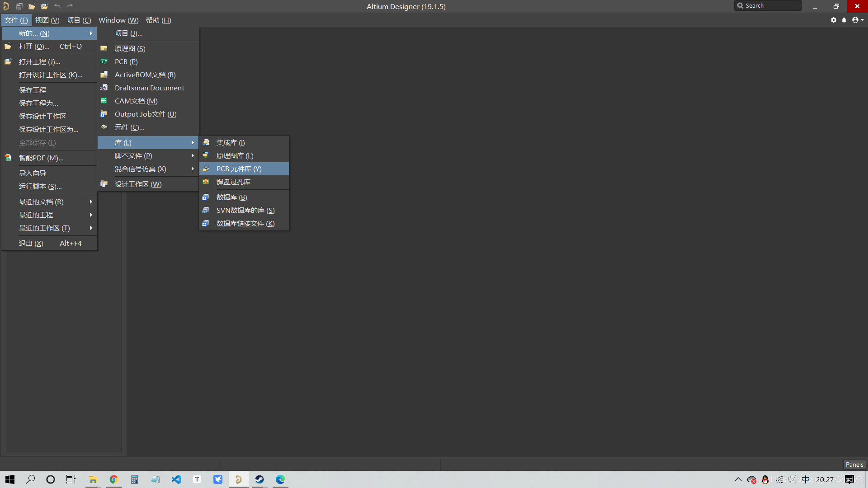Select PCB 元件库 (Y) menu entry
Viewport: 868px width, 488px height.
[239, 169]
